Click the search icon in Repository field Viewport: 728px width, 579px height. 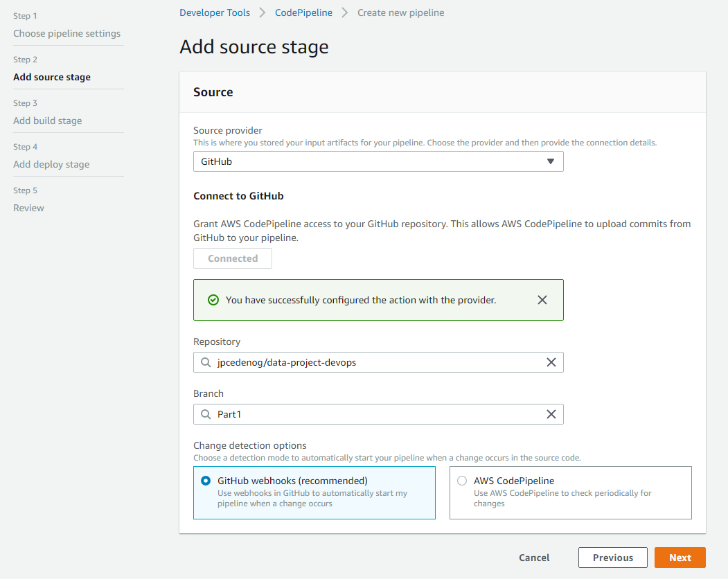click(206, 362)
